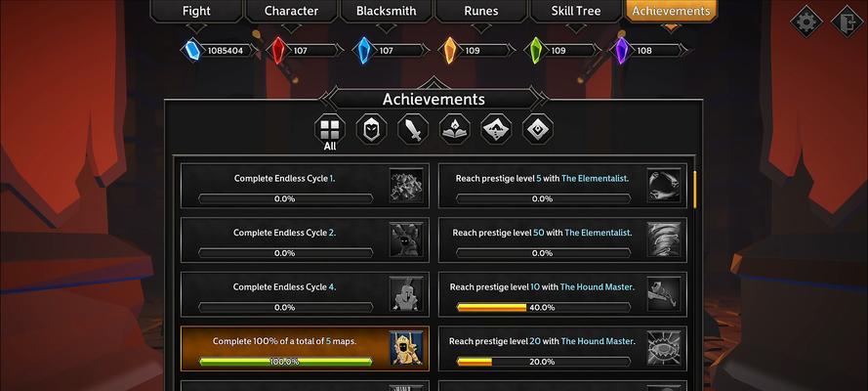
Task: Click the purple crystal resource icon
Action: pos(622,51)
